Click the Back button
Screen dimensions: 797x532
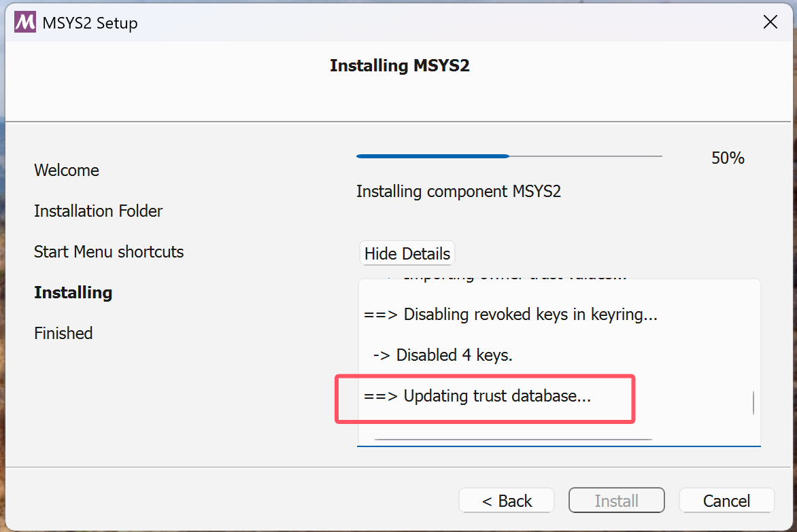(507, 501)
